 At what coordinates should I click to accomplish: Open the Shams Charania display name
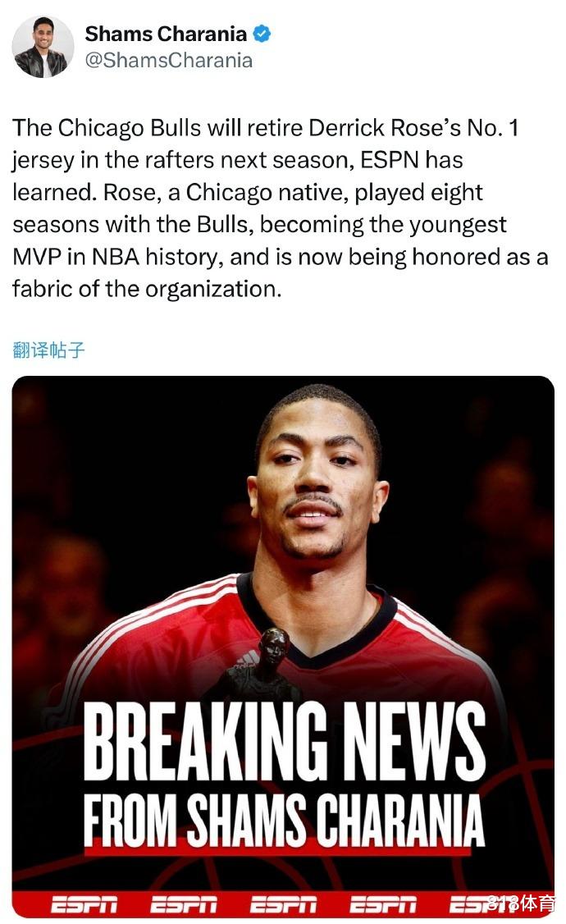coord(166,34)
